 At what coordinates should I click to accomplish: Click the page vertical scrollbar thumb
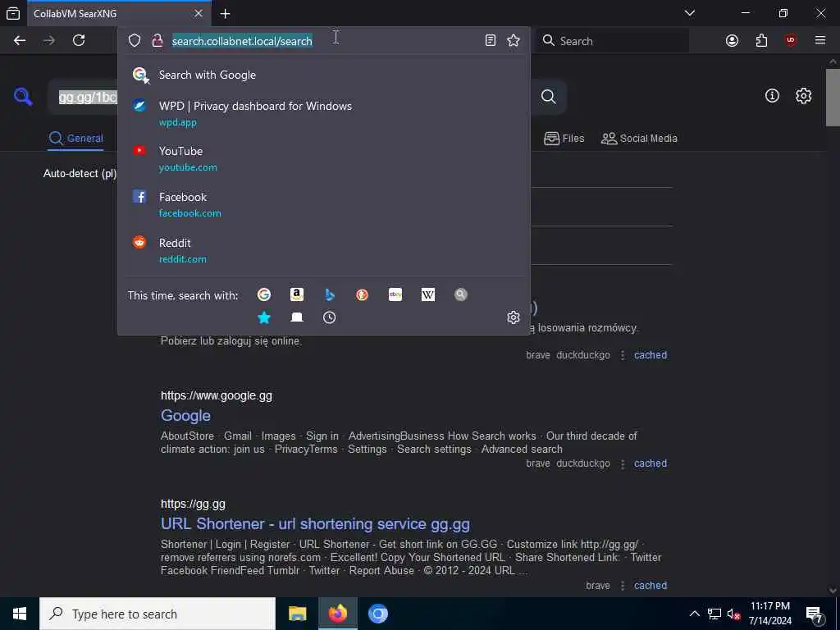(833, 98)
